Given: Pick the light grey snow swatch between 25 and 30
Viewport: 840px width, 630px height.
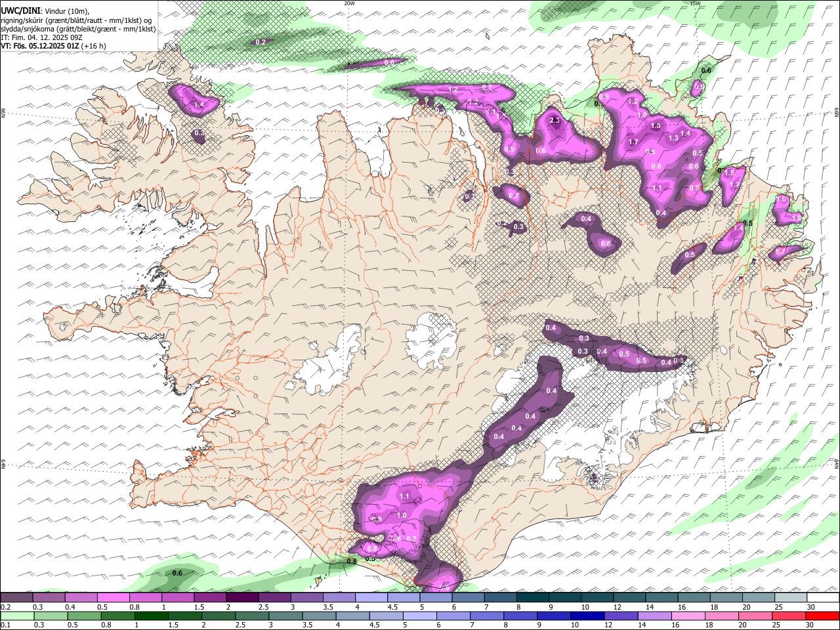Looking at the screenshot, I should tap(791, 598).
